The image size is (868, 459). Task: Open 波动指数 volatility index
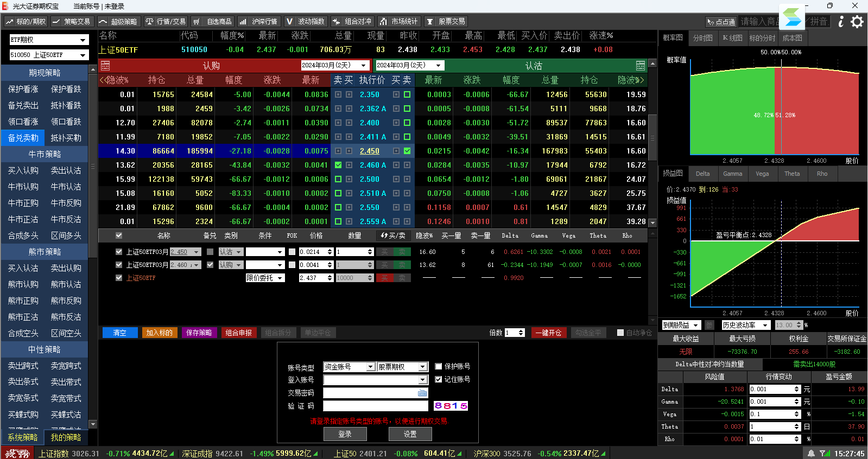(306, 22)
